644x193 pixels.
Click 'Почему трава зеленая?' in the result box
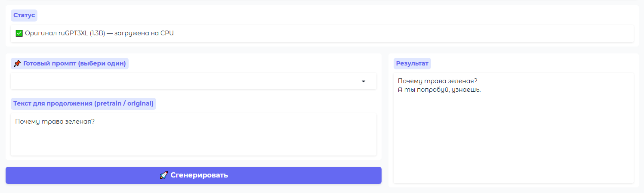(x=438, y=81)
